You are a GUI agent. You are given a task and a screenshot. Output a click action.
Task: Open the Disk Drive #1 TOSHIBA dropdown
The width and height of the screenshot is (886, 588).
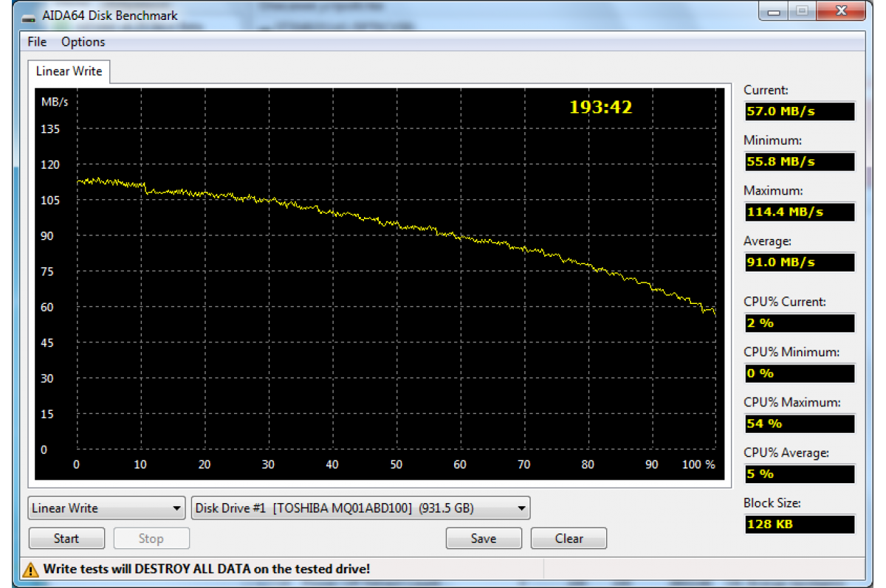[x=360, y=508]
